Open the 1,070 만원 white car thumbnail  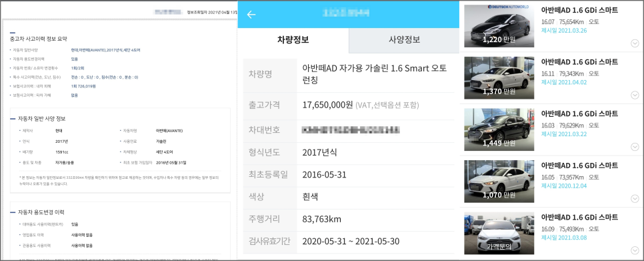tap(499, 182)
